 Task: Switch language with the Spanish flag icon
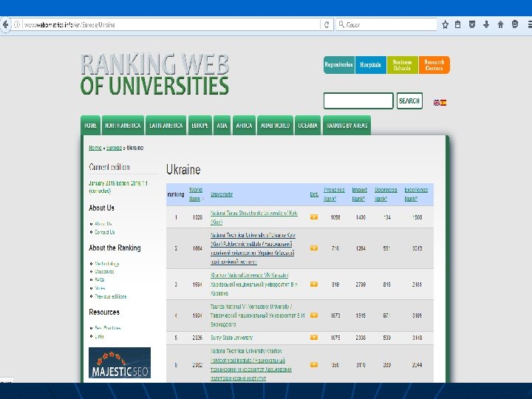443,103
